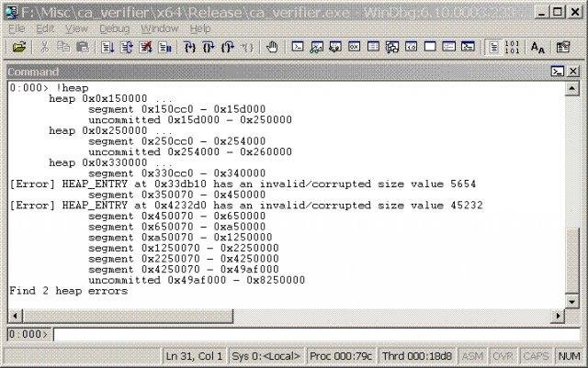Open the Watch window icon
The height and width of the screenshot is (368, 588).
click(x=316, y=47)
